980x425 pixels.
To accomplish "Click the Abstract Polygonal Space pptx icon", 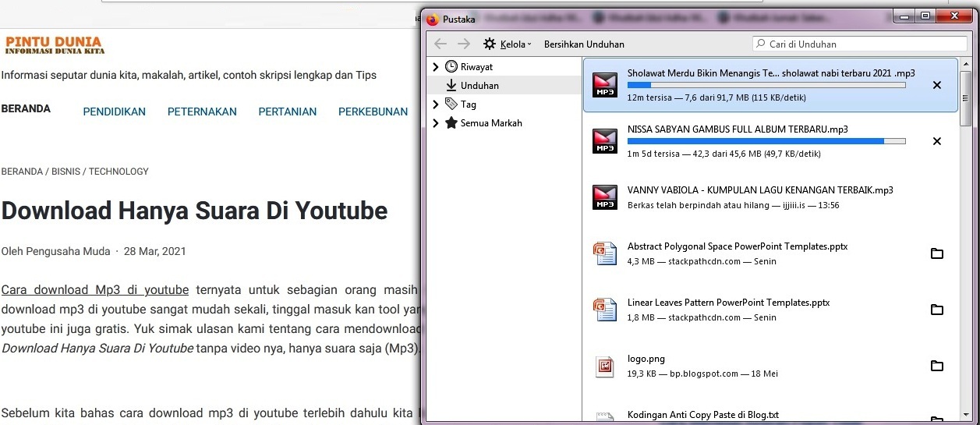I will [605, 253].
